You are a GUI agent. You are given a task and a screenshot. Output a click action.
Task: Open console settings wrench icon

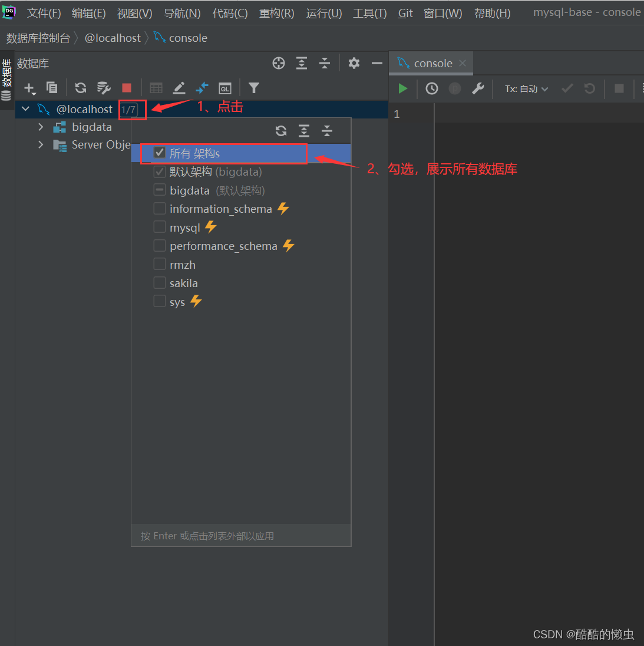click(478, 88)
